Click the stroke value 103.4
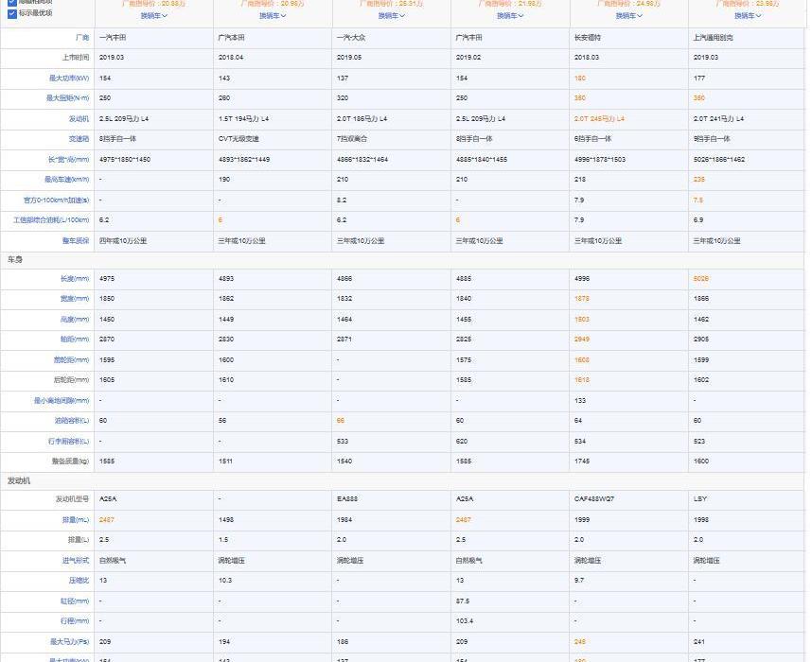 pyautogui.click(x=465, y=621)
